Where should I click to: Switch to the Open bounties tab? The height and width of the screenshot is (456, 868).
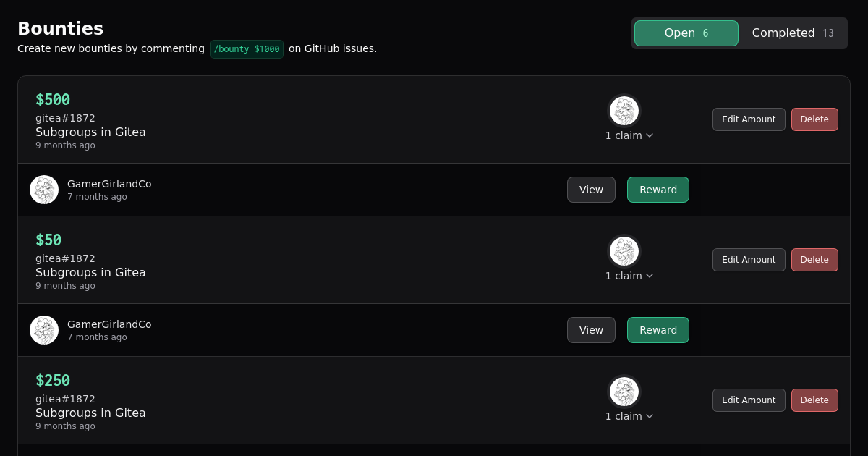pos(686,33)
